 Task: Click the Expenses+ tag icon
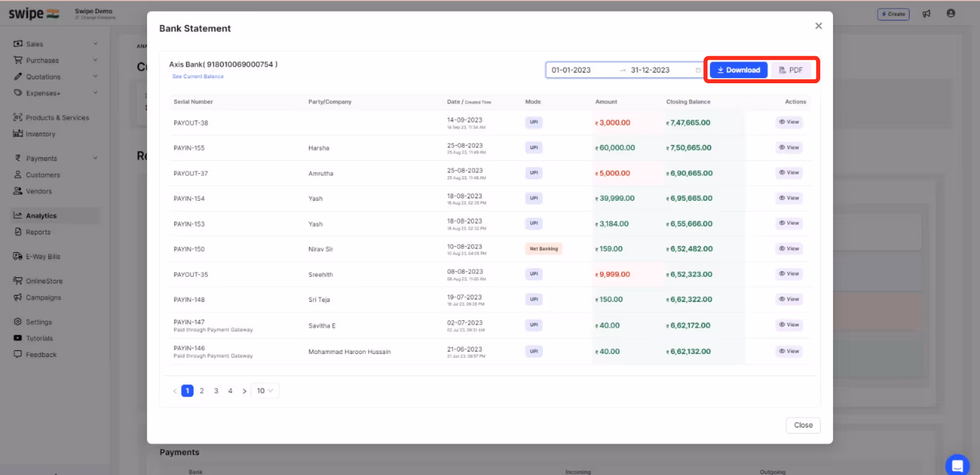[x=18, y=92]
